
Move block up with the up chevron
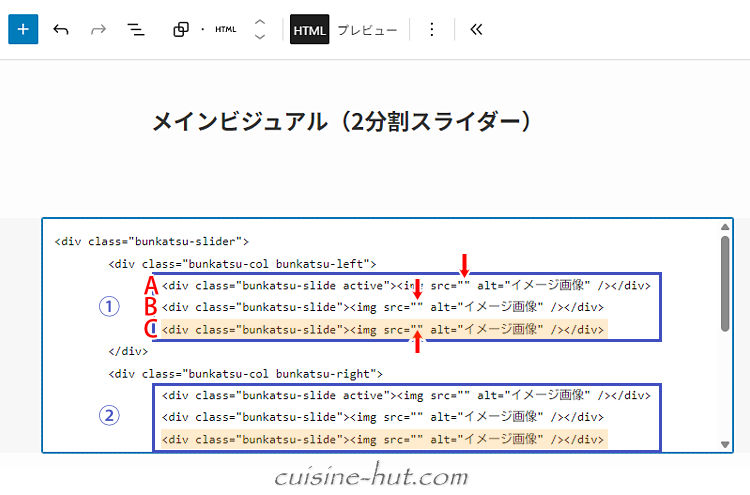[x=260, y=22]
